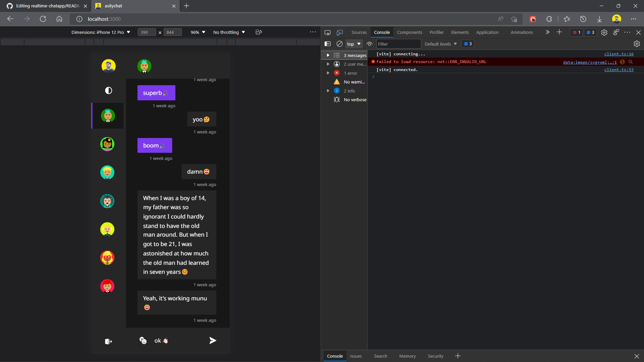This screenshot has width=644, height=362.
Task: Click the console Filter input field
Action: tap(398, 44)
